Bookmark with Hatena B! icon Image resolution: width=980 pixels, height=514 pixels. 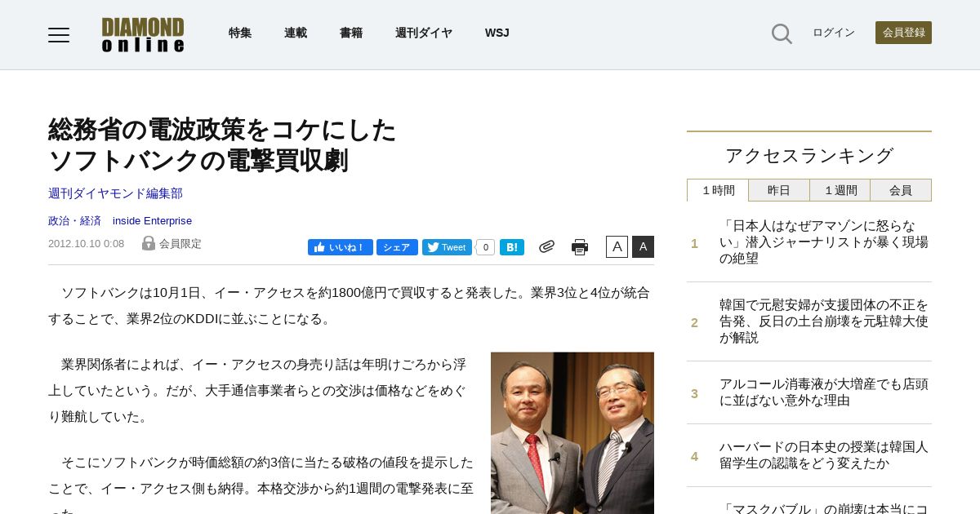pyautogui.click(x=512, y=247)
